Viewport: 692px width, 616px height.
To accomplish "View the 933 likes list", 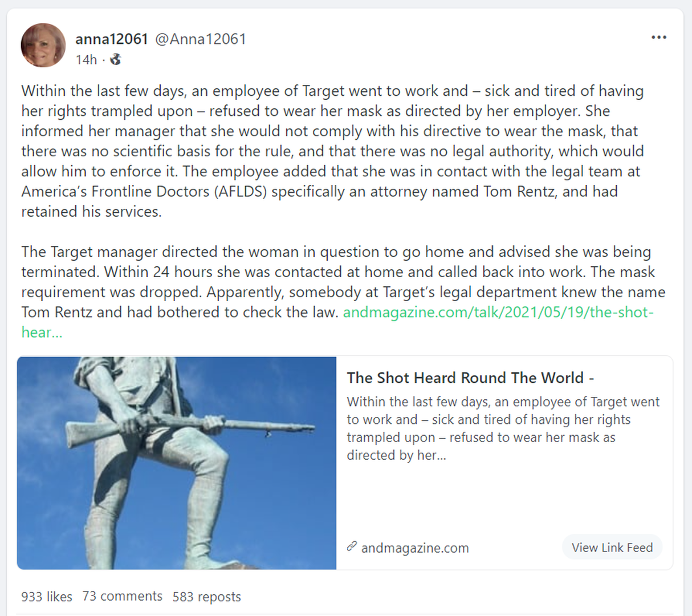I will (x=47, y=597).
